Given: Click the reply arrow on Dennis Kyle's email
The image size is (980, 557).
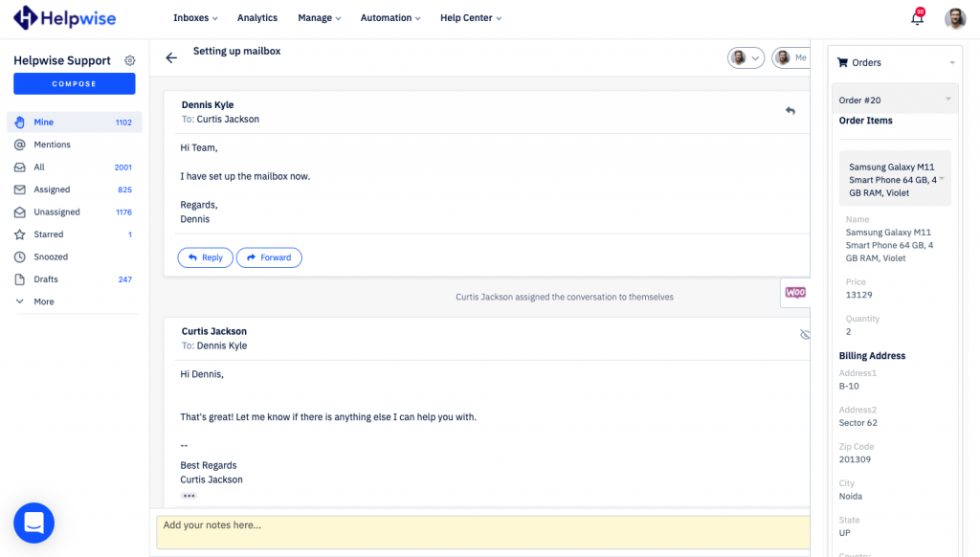Looking at the screenshot, I should [x=790, y=111].
